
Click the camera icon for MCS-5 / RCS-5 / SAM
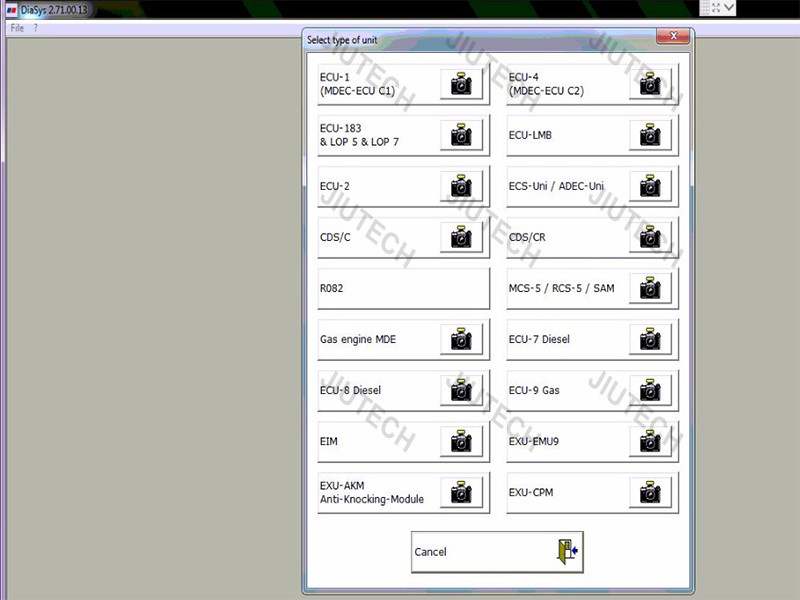pyautogui.click(x=650, y=288)
